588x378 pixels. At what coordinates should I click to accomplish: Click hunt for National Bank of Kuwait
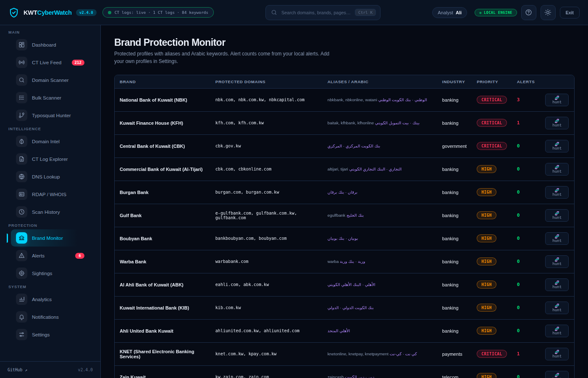[556, 100]
